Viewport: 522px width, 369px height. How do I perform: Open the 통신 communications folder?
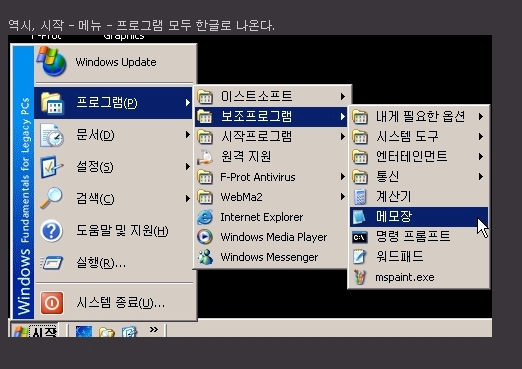tap(419, 177)
